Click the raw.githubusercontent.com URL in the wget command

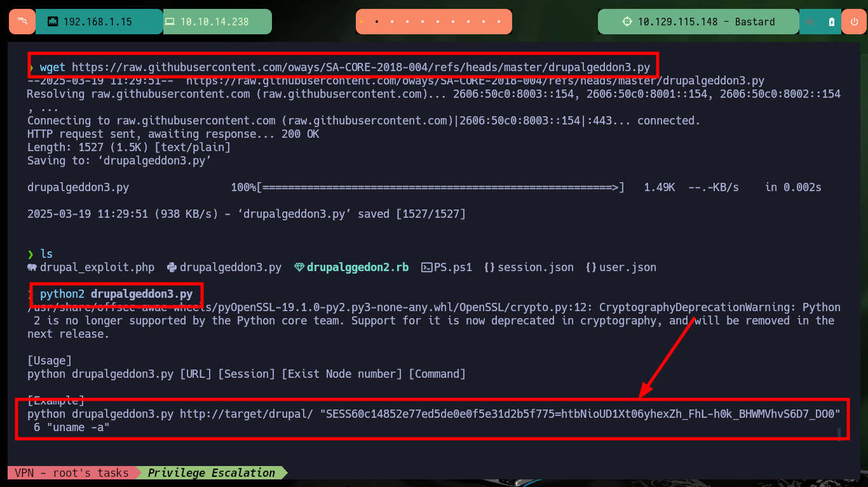point(361,67)
